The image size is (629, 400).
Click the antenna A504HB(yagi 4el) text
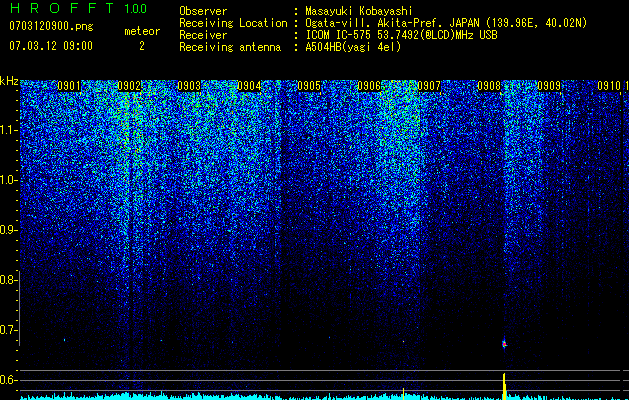tap(353, 47)
